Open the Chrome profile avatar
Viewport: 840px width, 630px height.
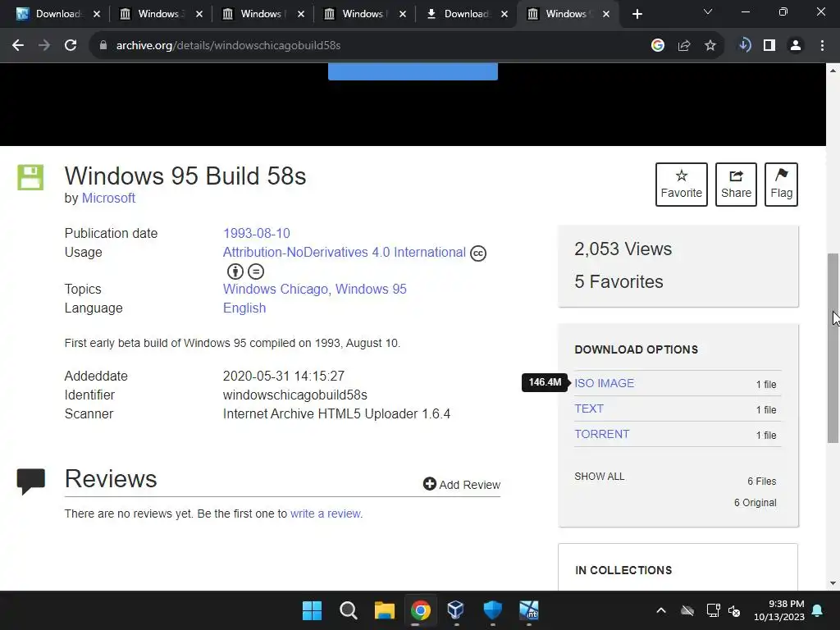tap(796, 46)
